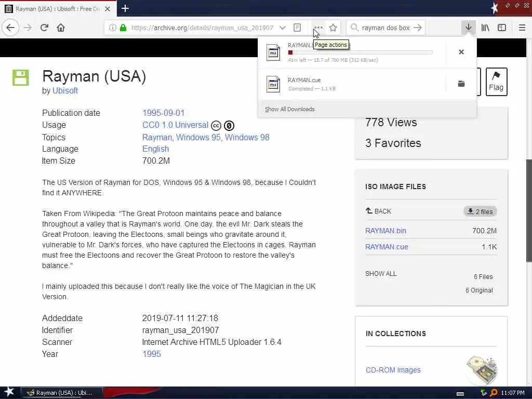Submit search with the arrow button
532x399 pixels.
(418, 28)
